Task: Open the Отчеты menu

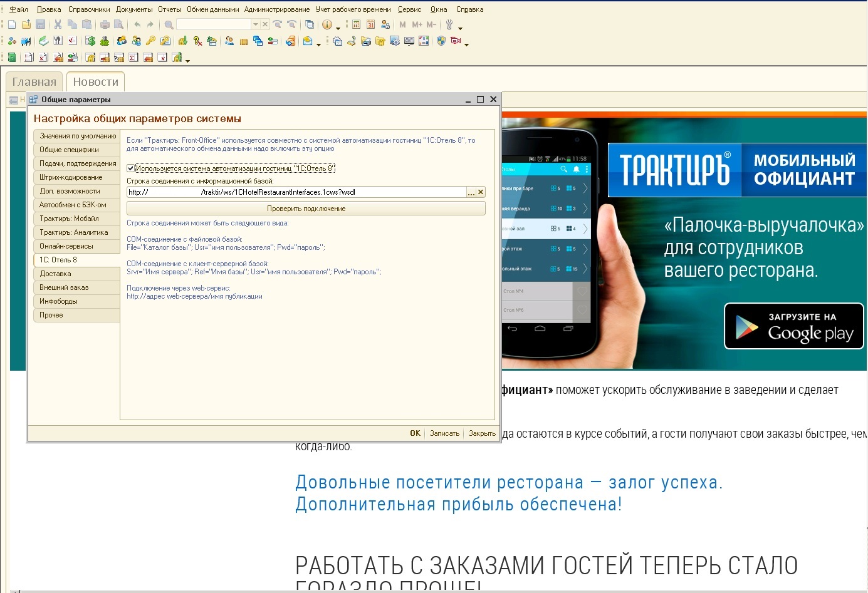Action: [170, 9]
